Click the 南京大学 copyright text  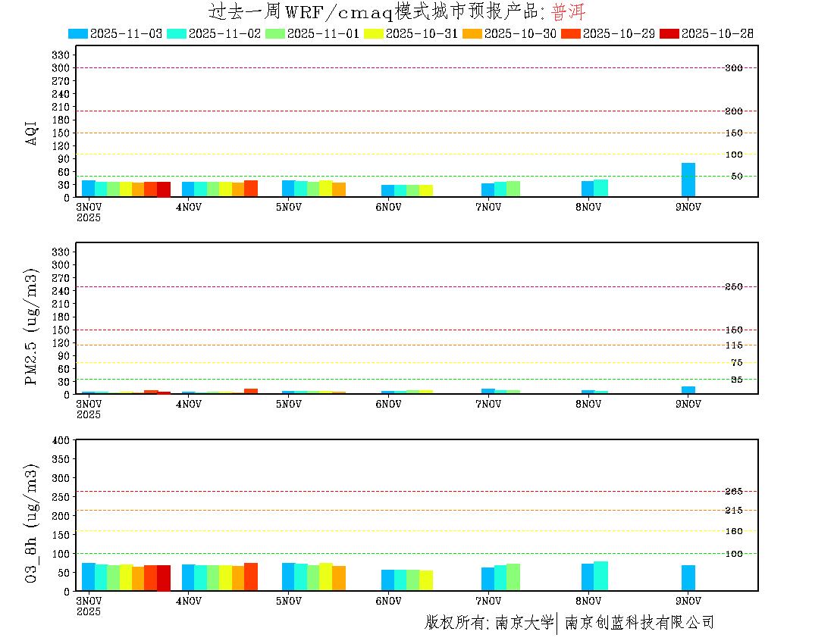pyautogui.click(x=524, y=623)
